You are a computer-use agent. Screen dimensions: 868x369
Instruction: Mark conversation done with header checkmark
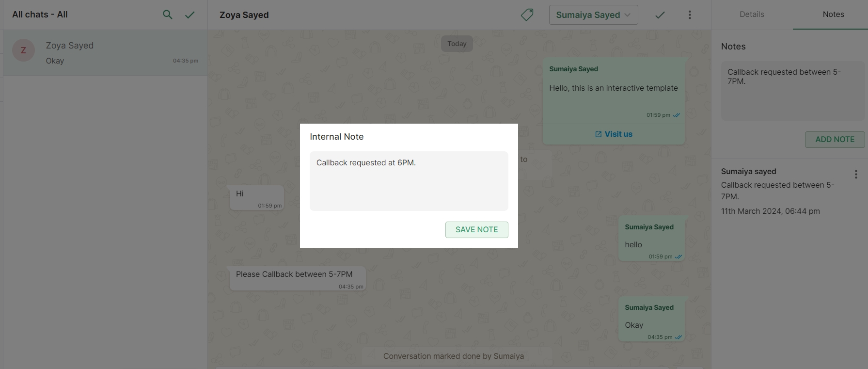660,15
